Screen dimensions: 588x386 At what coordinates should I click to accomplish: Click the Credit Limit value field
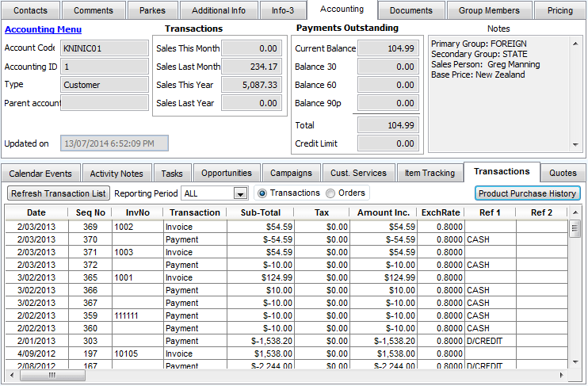[x=388, y=143]
